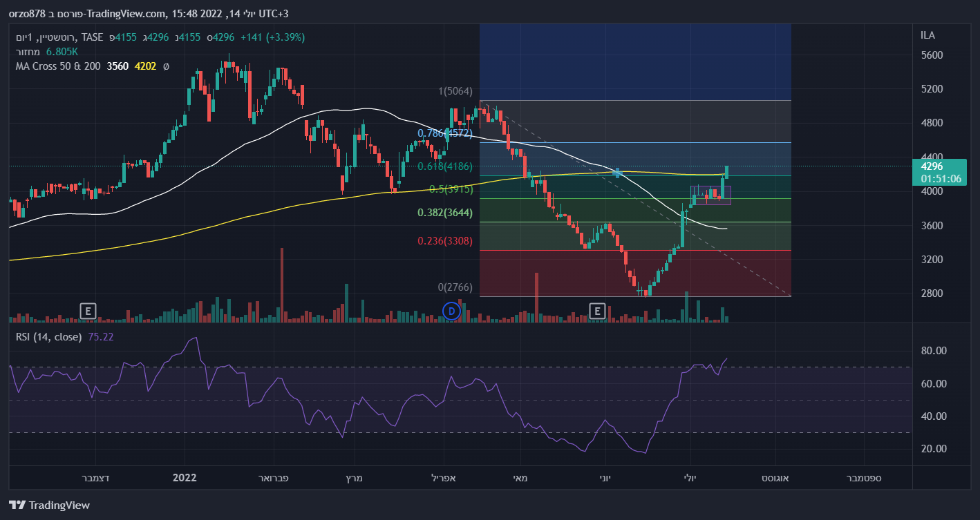Click 4000 on the price axis

point(932,191)
